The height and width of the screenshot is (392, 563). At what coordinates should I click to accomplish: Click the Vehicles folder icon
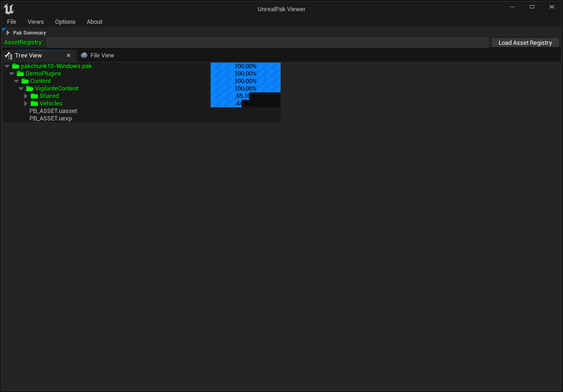coord(35,104)
